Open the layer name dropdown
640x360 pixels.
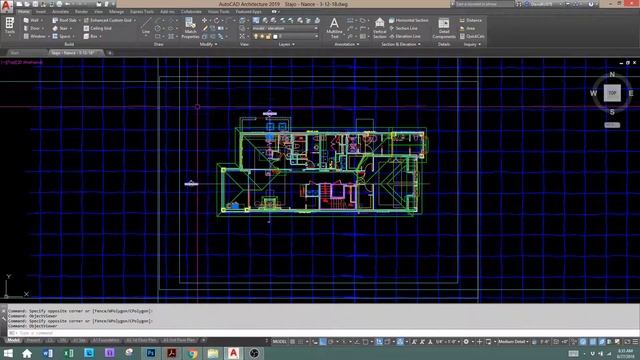pos(316,36)
